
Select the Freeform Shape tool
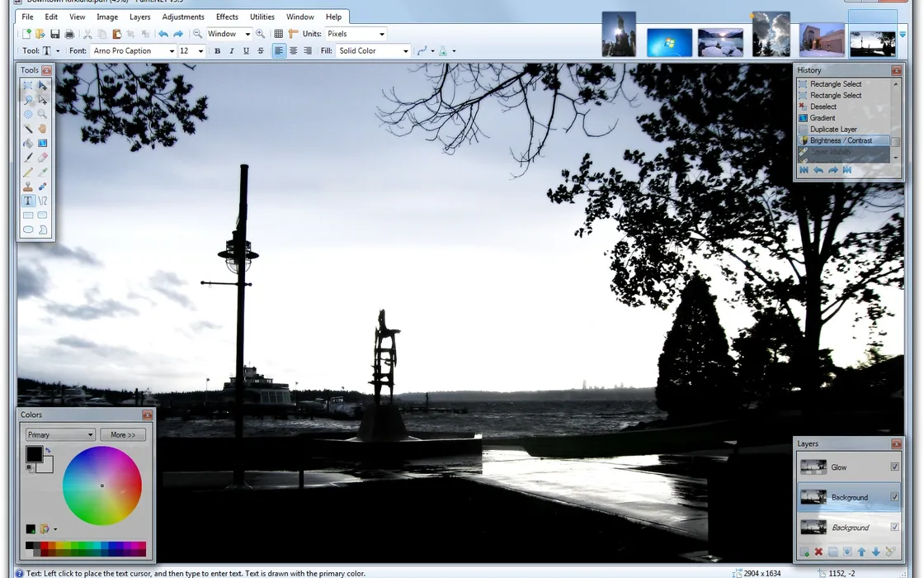point(42,230)
